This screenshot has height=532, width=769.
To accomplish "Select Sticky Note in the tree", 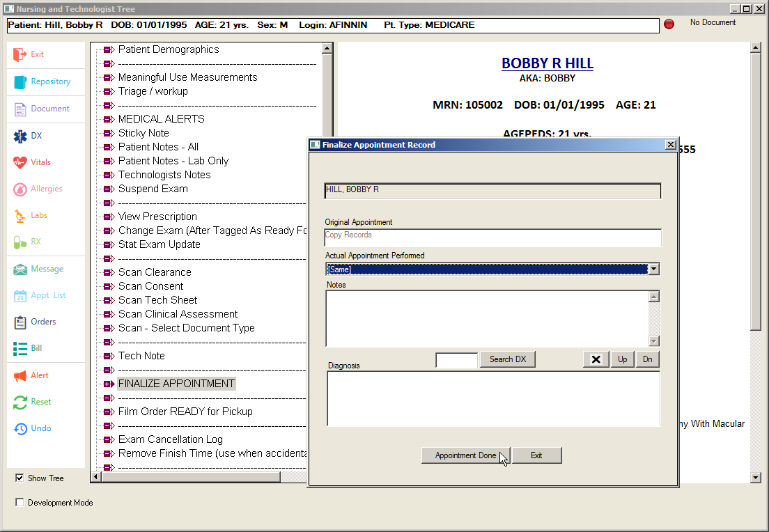I will (x=143, y=133).
